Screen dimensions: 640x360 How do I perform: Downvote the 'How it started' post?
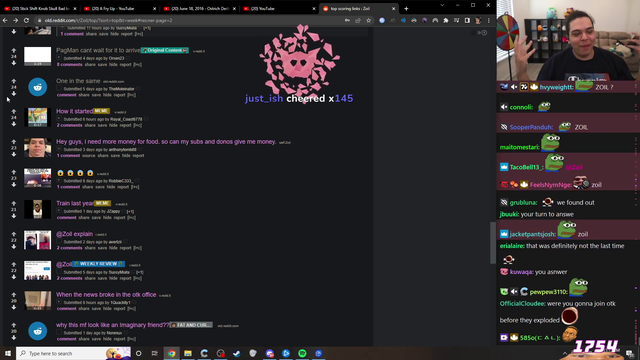coord(14,124)
